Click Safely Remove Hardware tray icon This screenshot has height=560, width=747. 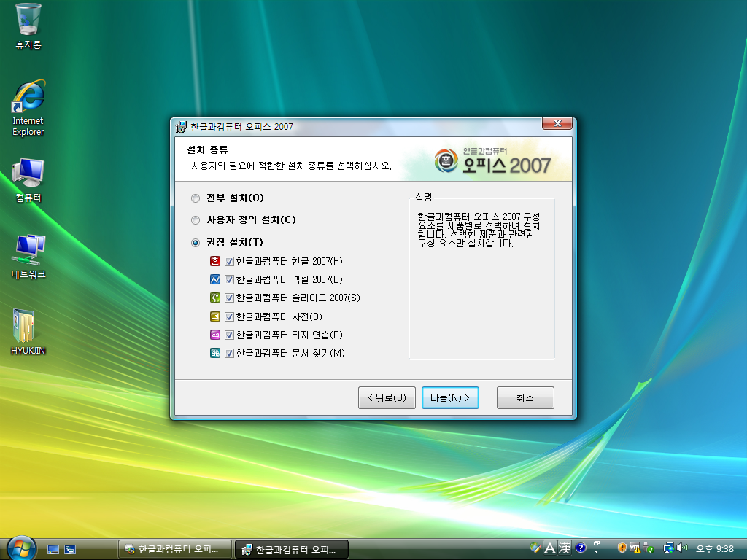pyautogui.click(x=649, y=548)
